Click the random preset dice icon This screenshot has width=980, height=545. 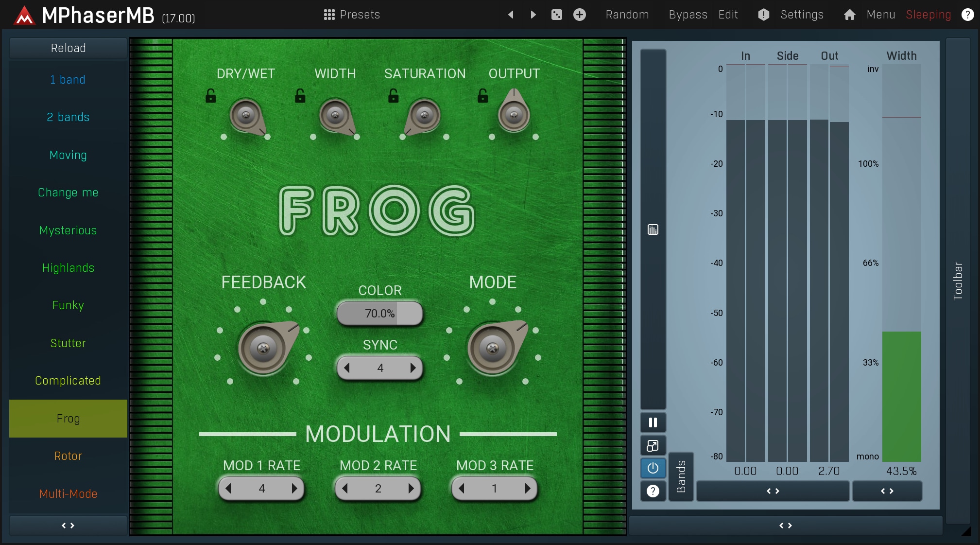[x=556, y=15]
